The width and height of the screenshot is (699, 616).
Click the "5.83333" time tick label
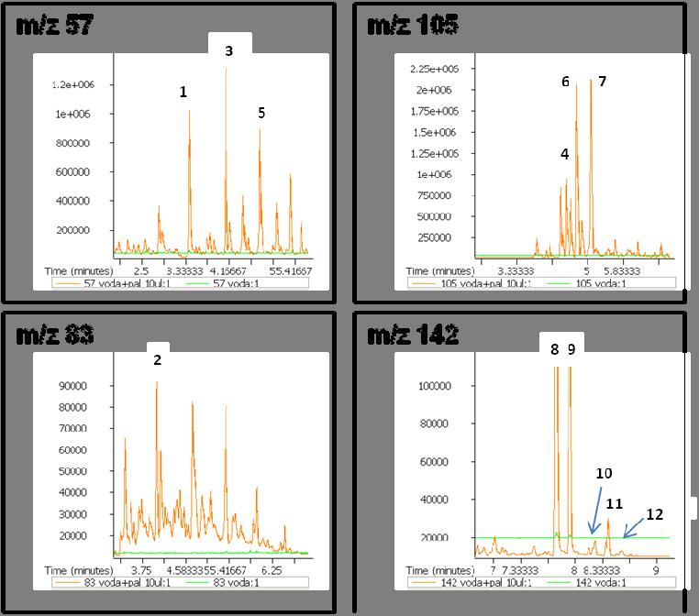(622, 270)
